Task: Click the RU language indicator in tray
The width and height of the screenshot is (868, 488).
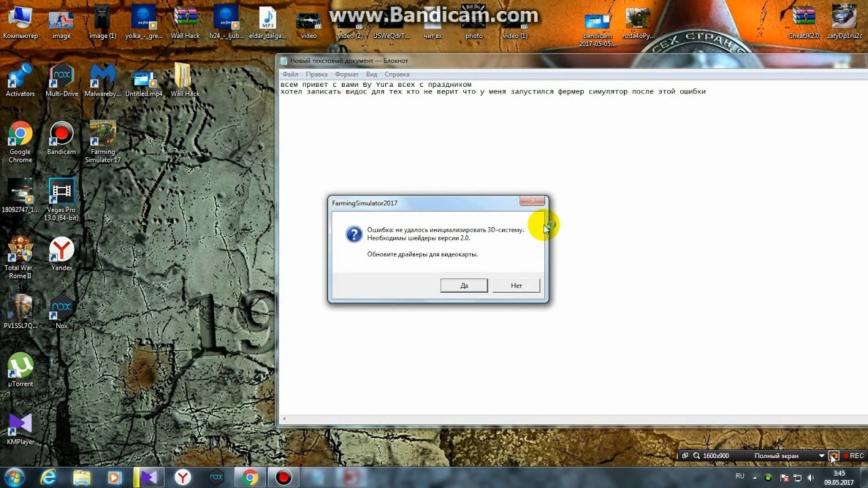Action: (740, 476)
